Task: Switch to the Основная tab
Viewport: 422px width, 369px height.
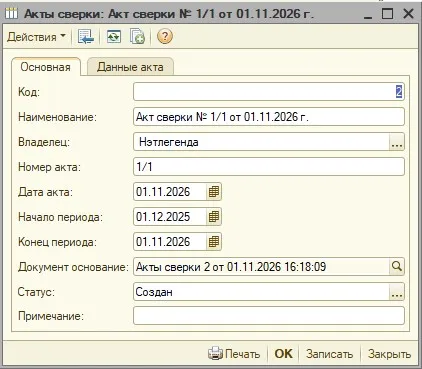Action: (x=46, y=67)
